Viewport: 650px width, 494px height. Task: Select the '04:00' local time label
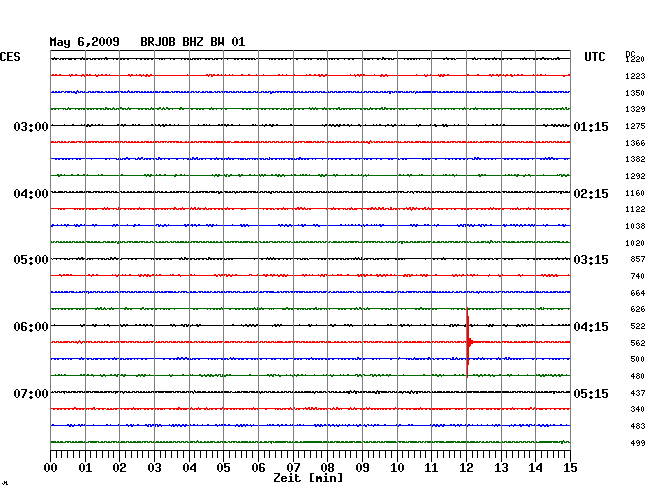click(x=31, y=194)
